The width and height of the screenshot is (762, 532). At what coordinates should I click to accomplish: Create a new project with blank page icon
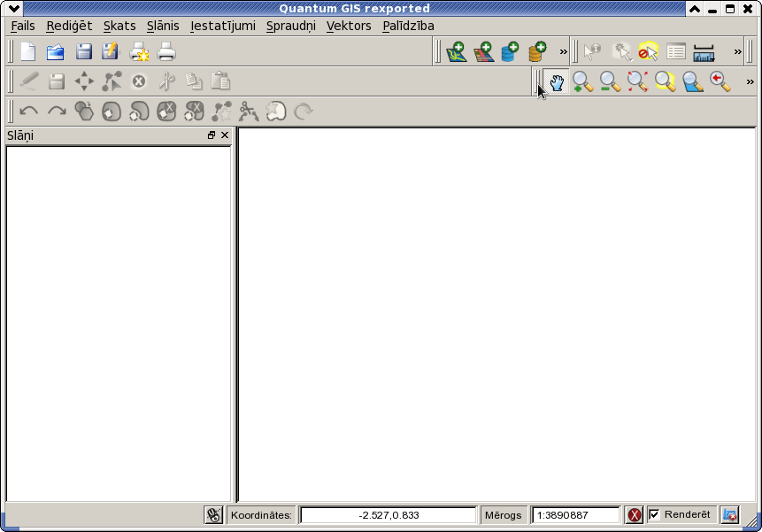(28, 51)
